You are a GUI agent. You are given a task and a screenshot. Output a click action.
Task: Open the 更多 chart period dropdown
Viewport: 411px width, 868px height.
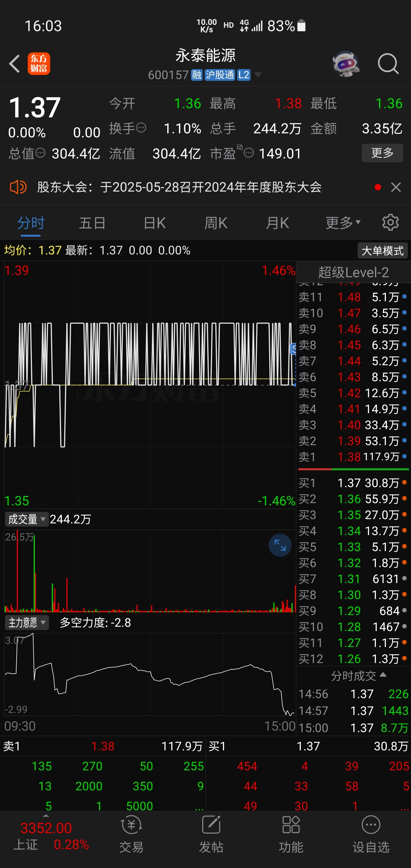tap(343, 222)
